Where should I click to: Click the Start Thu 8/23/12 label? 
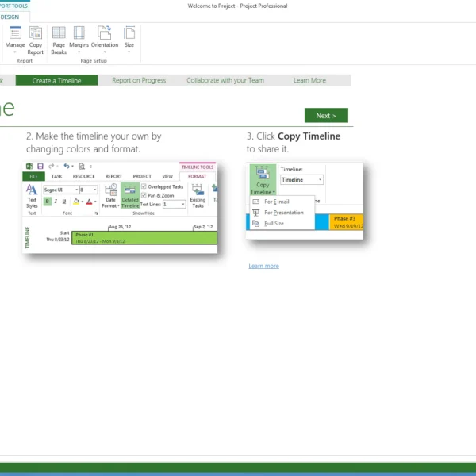click(x=58, y=236)
